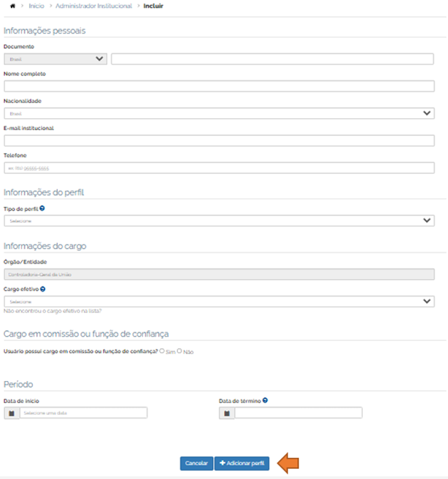Open the Data de término calendar icon
The image size is (448, 479).
(227, 413)
